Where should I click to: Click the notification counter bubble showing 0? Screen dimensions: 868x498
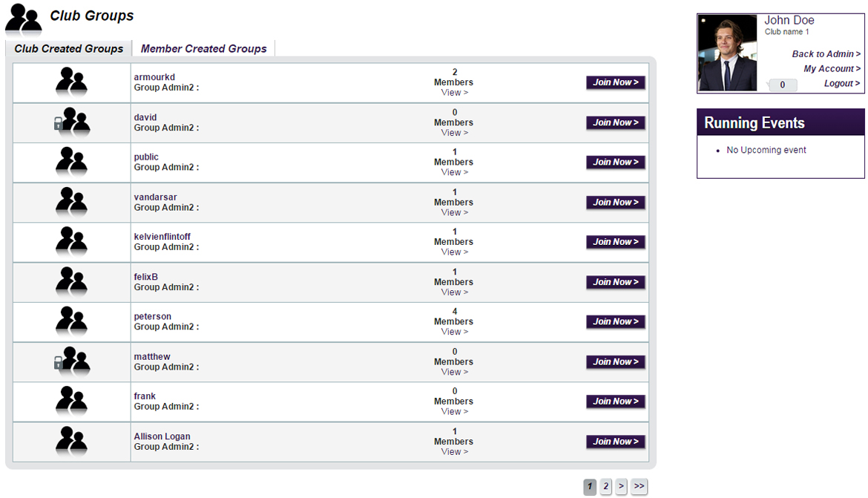pyautogui.click(x=781, y=85)
